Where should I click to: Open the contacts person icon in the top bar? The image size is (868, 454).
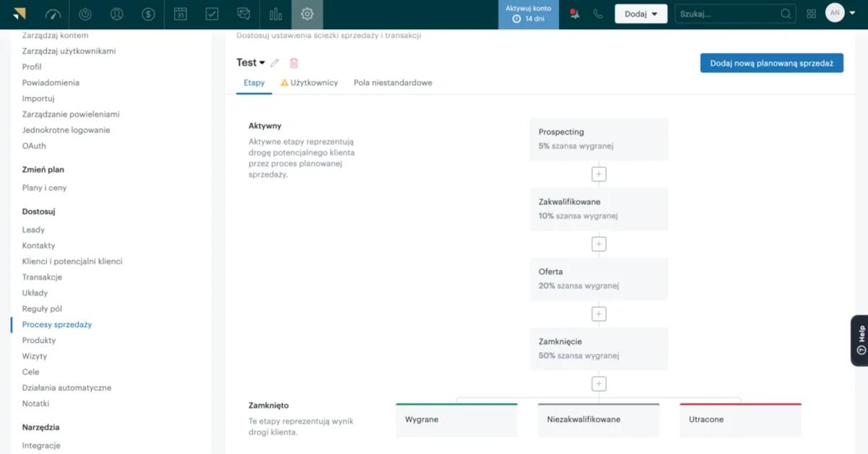[116, 14]
